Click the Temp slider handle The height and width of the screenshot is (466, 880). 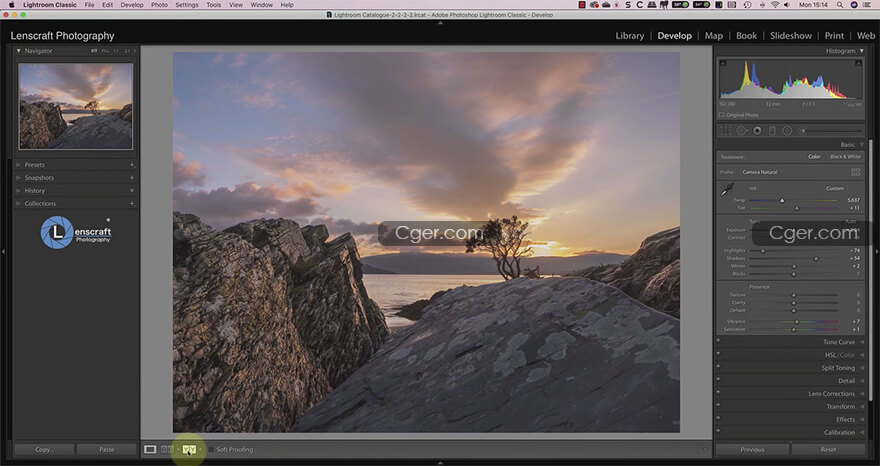pyautogui.click(x=782, y=200)
